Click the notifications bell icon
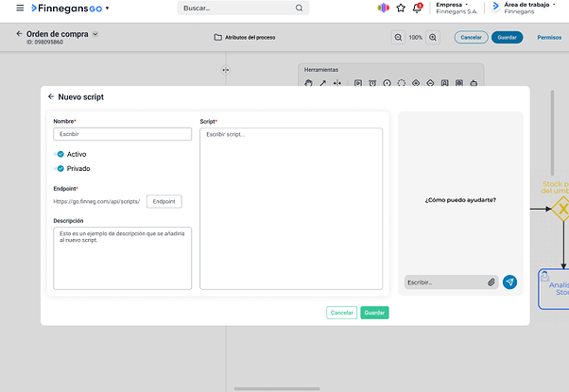Image resolution: width=569 pixels, height=392 pixels. 417,8
